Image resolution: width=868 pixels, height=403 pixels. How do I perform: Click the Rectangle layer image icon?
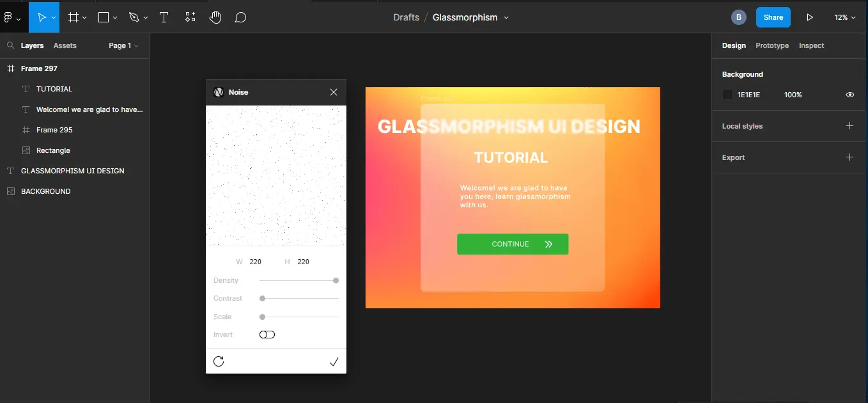click(x=26, y=150)
